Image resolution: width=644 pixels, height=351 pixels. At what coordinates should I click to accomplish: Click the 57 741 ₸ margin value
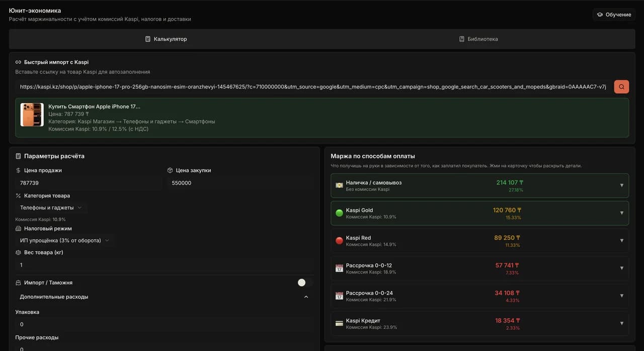click(x=507, y=265)
